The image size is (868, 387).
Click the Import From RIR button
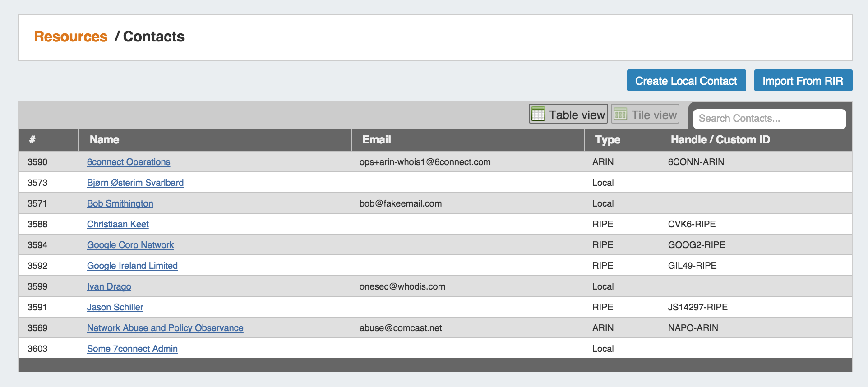[x=803, y=81]
